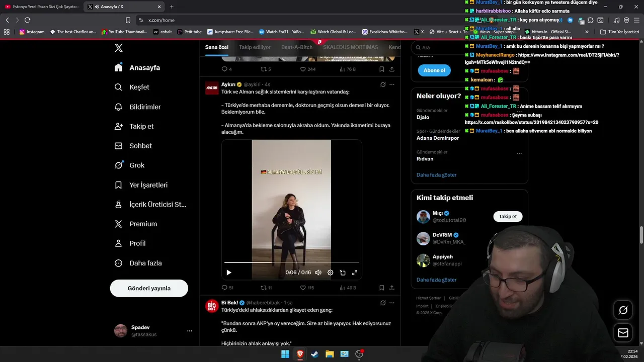Click Daha fazla göster under Neler oluyor
Viewport: 644px width, 362px height.
436,175
